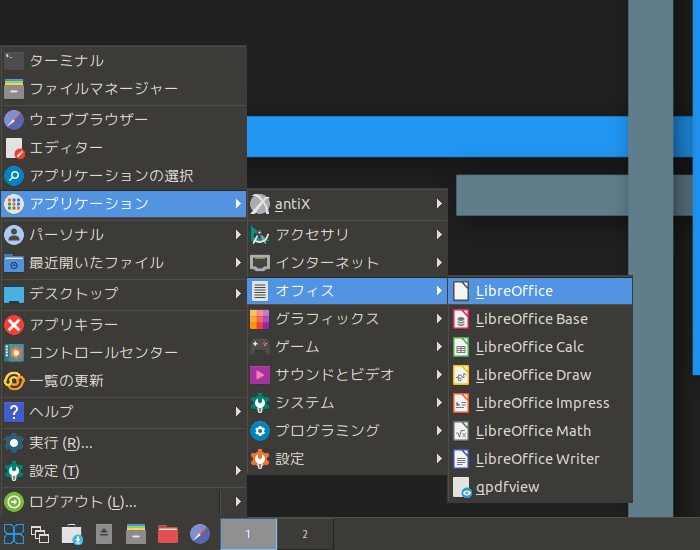Click the 最近開いたファイル folder icon
The height and width of the screenshot is (550, 700).
click(14, 263)
